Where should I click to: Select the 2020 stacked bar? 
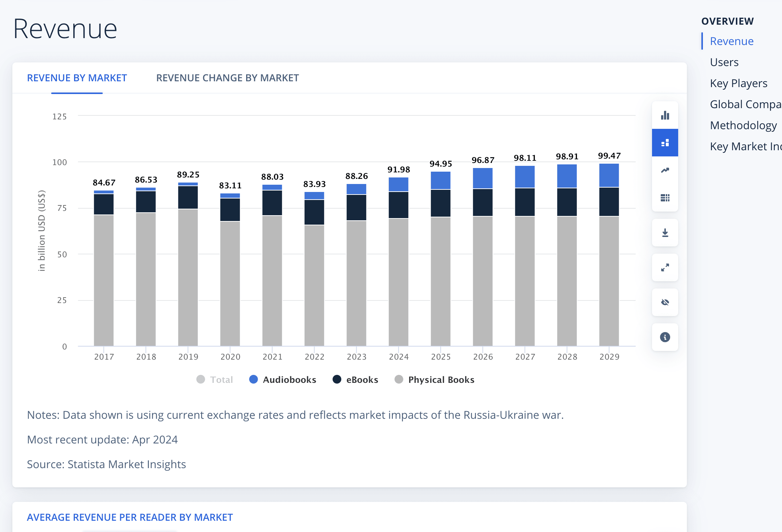coord(230,270)
